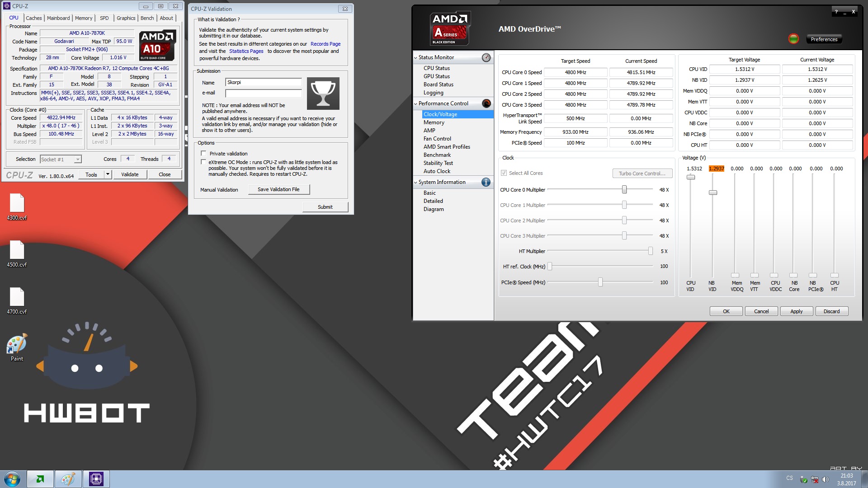This screenshot has height=488, width=868.
Task: Click the HT Multiplier slider handle
Action: coord(651,251)
